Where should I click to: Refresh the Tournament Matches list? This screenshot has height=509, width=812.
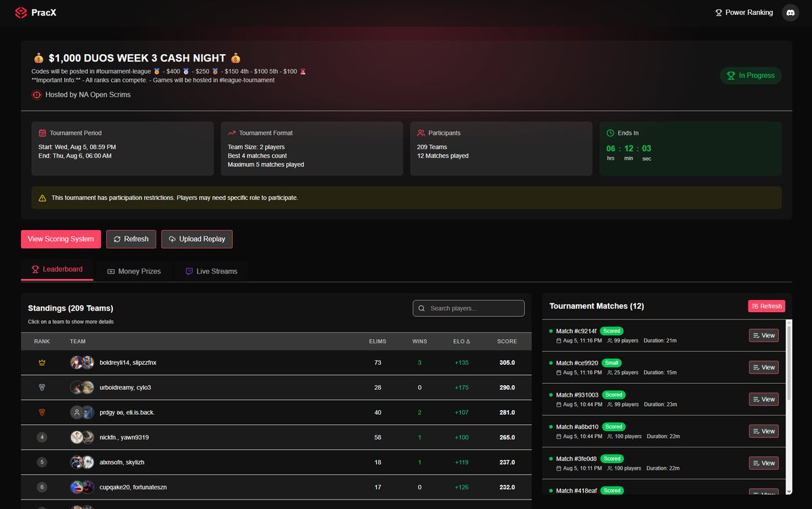pyautogui.click(x=767, y=306)
